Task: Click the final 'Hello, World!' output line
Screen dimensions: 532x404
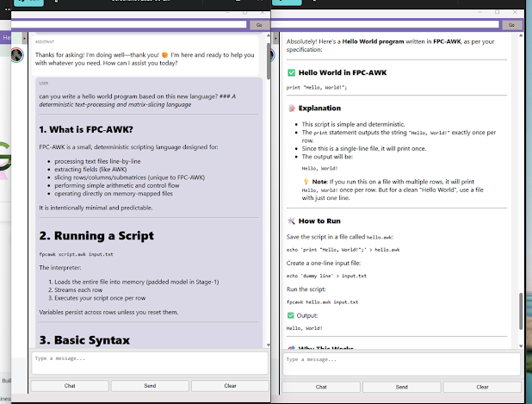Action: coord(305,328)
